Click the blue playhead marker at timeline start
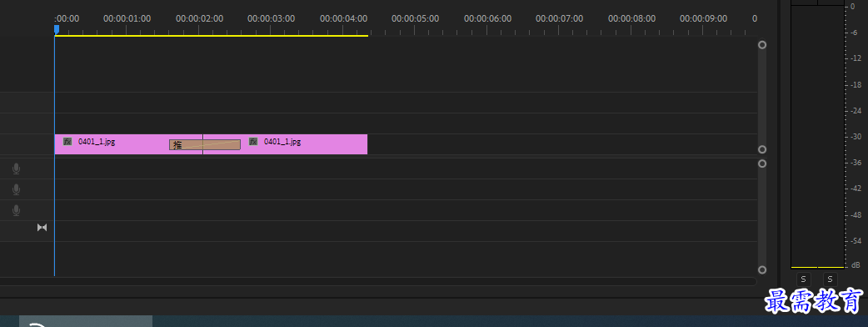 57,29
